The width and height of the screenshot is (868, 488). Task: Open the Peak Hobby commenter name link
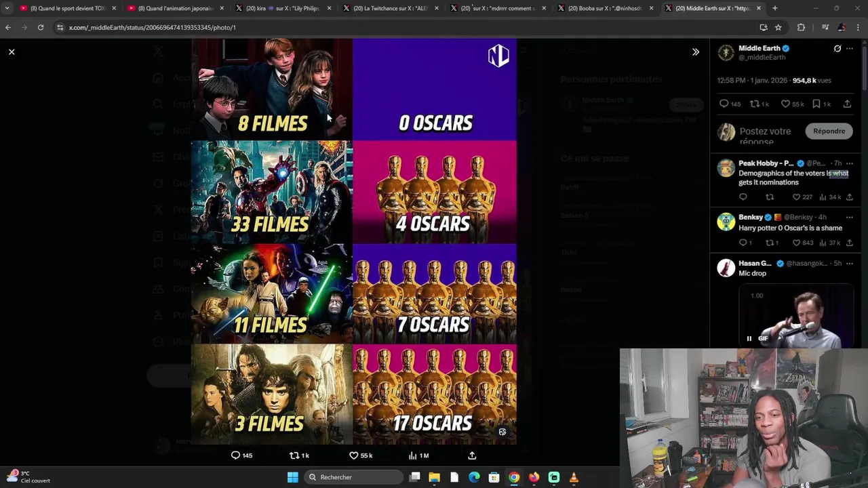click(x=766, y=163)
